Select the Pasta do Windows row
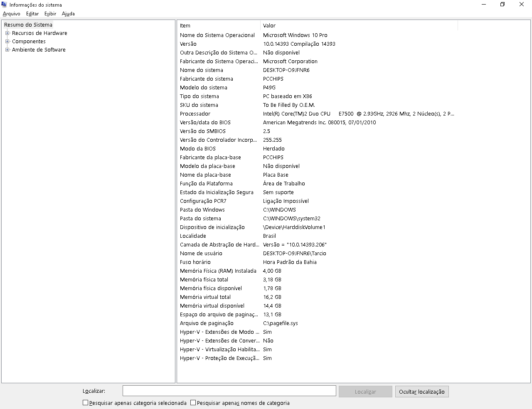This screenshot has height=409, width=532. [x=318, y=210]
